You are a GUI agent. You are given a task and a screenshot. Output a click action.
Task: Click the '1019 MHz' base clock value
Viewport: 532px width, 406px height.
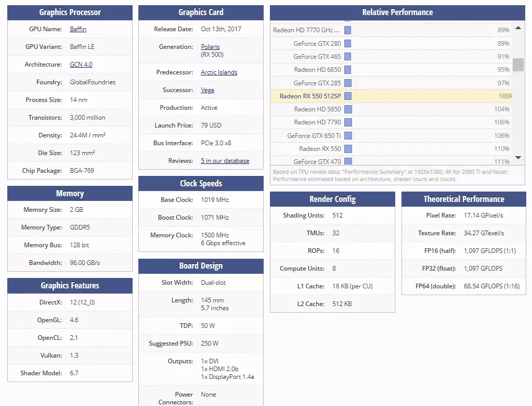click(215, 200)
